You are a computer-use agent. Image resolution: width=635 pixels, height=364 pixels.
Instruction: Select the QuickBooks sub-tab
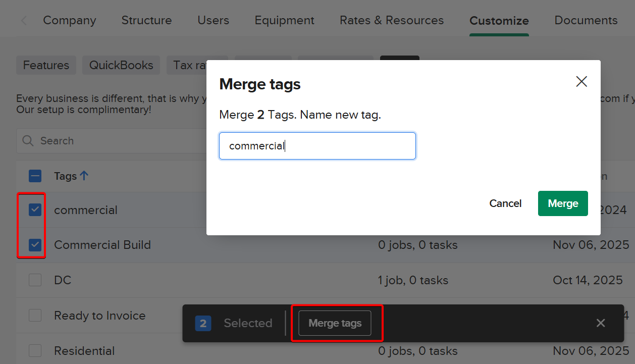121,65
